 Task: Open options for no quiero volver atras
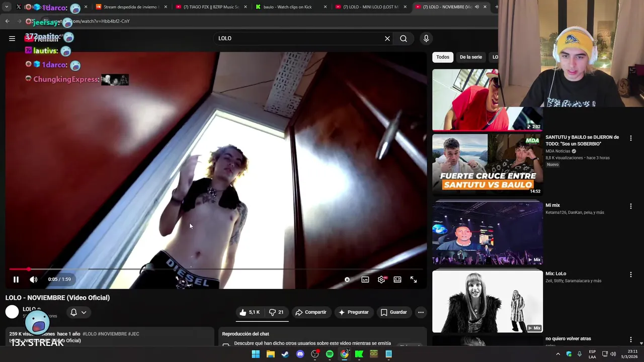[x=631, y=340]
